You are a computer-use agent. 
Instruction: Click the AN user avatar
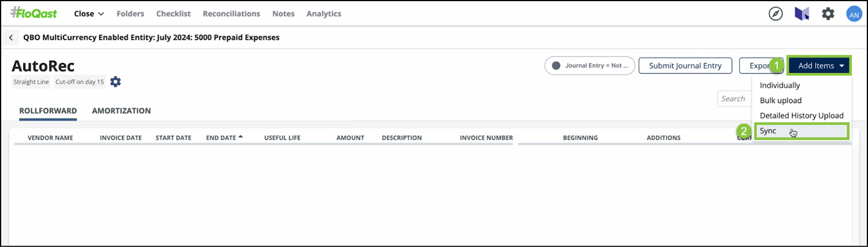[854, 14]
